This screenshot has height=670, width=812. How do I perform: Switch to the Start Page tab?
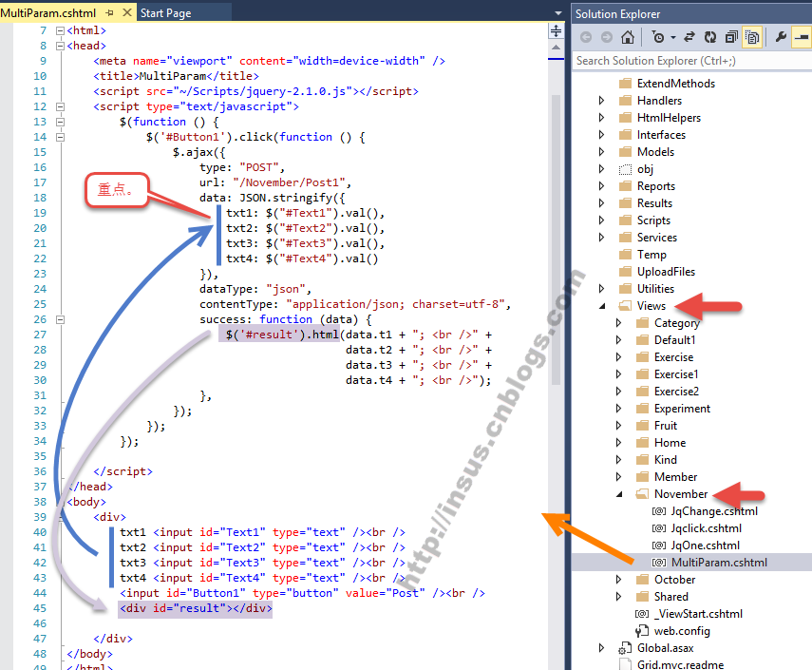pyautogui.click(x=165, y=13)
